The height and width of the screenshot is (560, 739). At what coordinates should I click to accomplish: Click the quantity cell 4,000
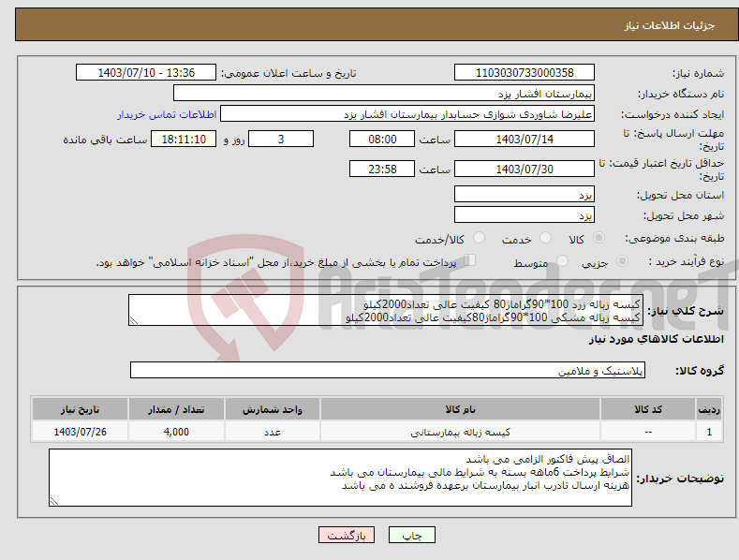(x=176, y=432)
